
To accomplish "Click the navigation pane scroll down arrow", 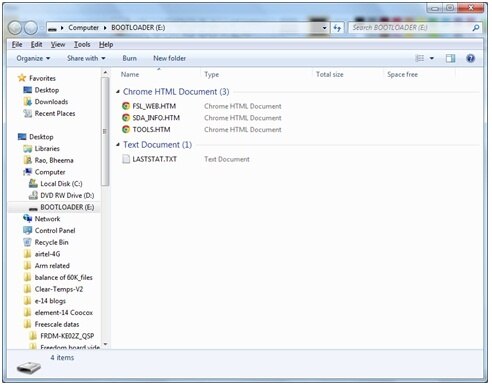I will pos(105,344).
